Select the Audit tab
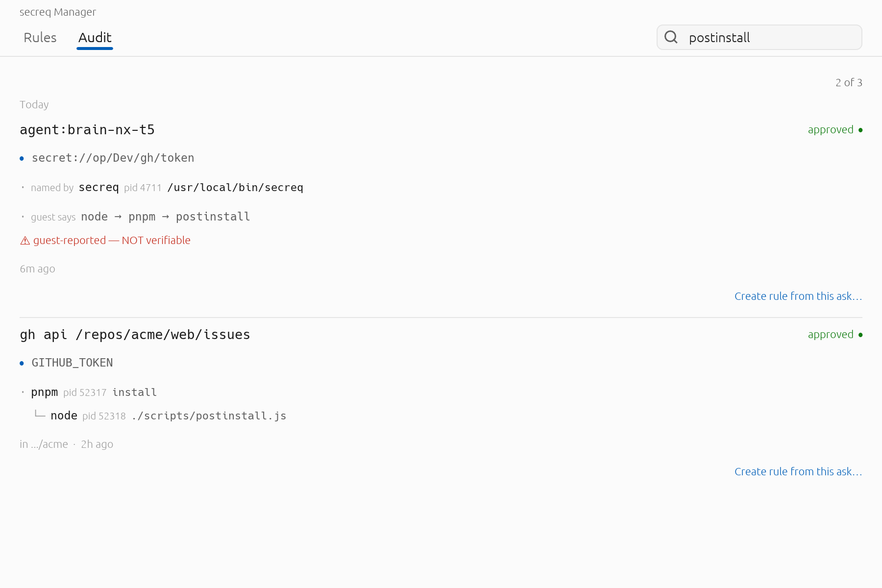The height and width of the screenshot is (588, 882). (95, 38)
